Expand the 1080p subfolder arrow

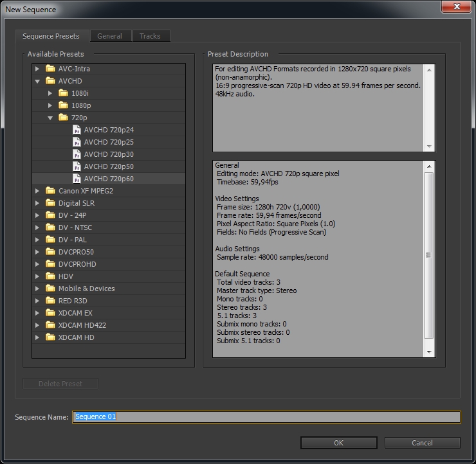50,105
